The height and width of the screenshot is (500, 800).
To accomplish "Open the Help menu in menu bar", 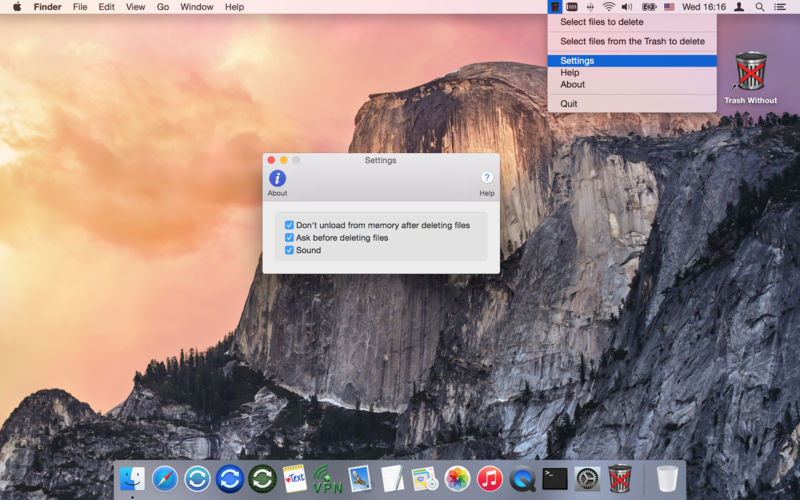I will pos(234,7).
